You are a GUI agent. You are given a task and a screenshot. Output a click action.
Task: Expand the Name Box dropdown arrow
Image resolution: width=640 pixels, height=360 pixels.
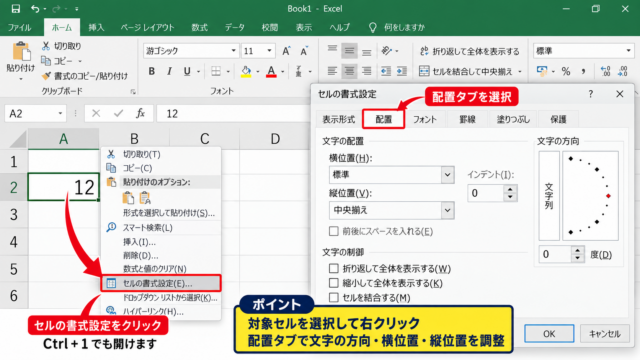pos(60,113)
